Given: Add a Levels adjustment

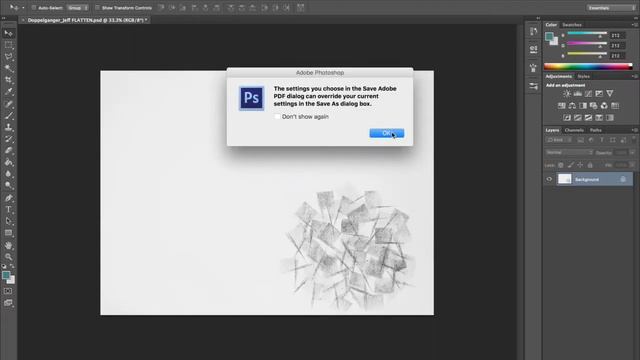Looking at the screenshot, I should point(578,93).
